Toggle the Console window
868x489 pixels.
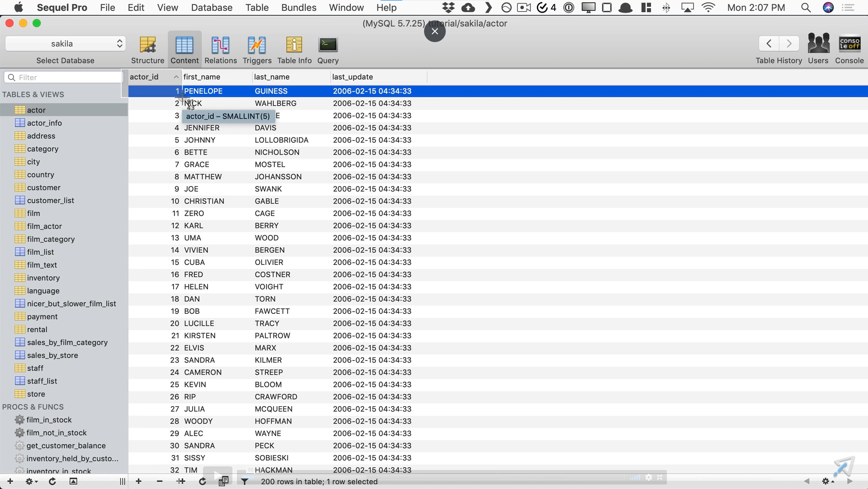[x=849, y=49]
